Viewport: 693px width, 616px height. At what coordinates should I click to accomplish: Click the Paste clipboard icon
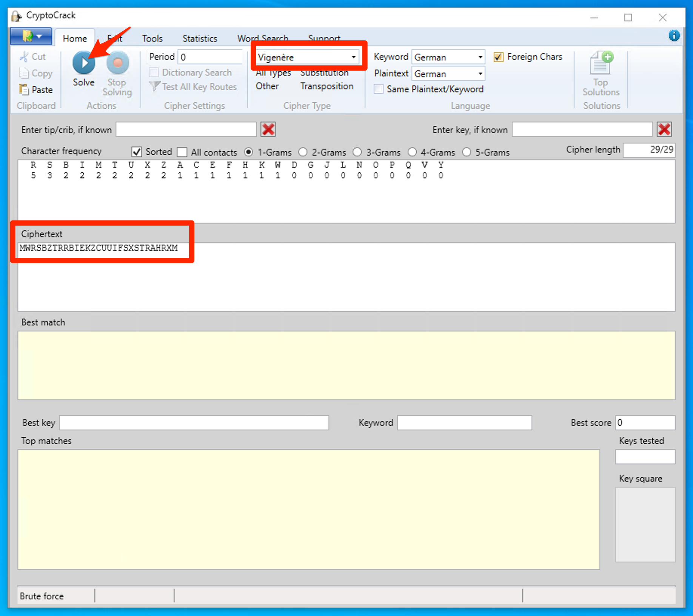point(24,90)
